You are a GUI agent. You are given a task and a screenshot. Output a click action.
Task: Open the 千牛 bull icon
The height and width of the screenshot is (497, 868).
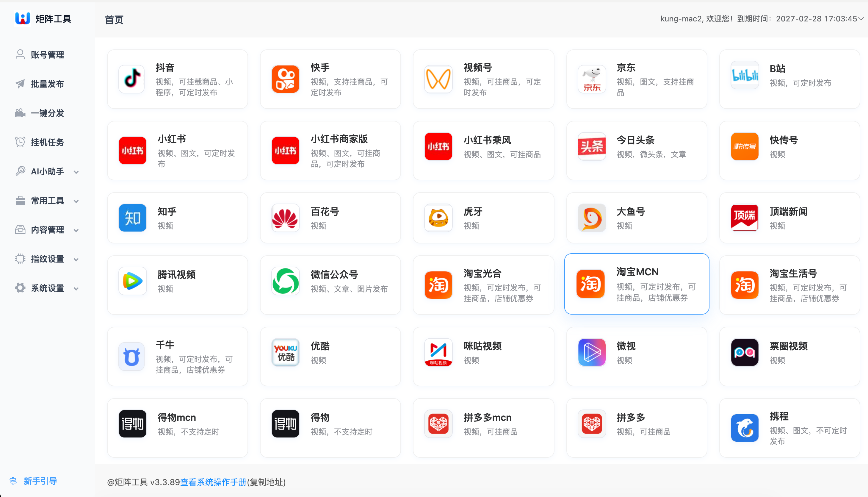pos(132,356)
